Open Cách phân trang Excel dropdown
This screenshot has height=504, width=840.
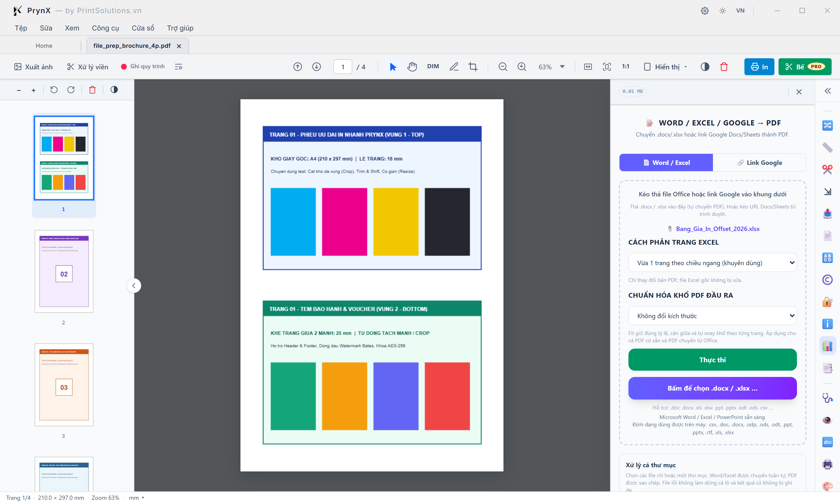[x=712, y=262]
